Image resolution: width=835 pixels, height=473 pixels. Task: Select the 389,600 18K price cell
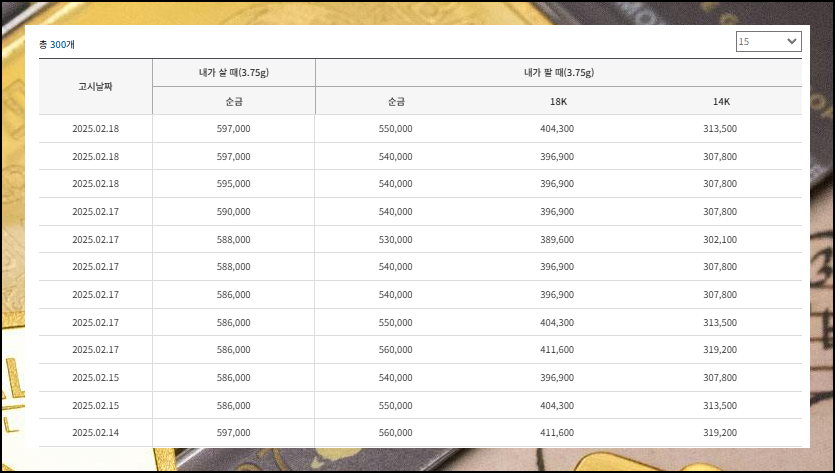557,240
